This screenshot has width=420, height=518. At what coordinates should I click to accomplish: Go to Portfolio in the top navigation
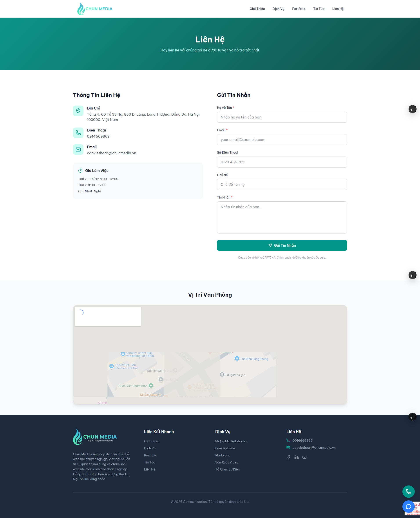coord(299,9)
